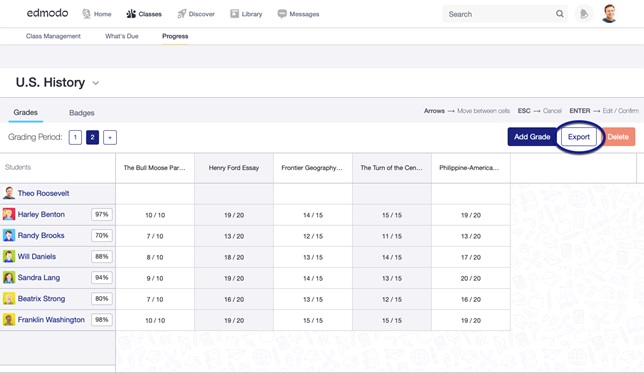This screenshot has width=644, height=373.
Task: Open the Messages chat icon
Action: pos(282,14)
